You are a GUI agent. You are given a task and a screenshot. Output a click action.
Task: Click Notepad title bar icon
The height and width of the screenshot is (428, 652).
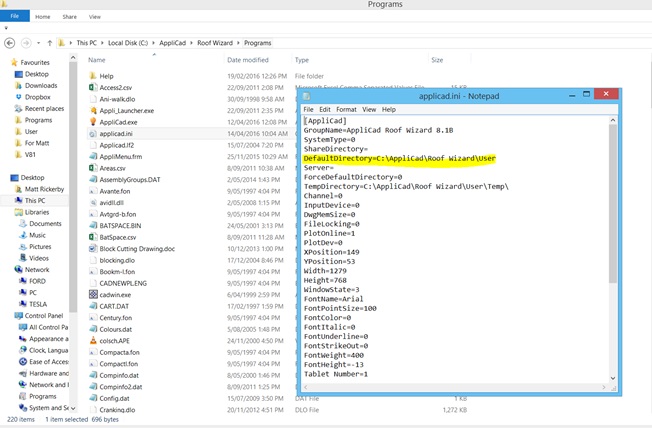tap(307, 96)
